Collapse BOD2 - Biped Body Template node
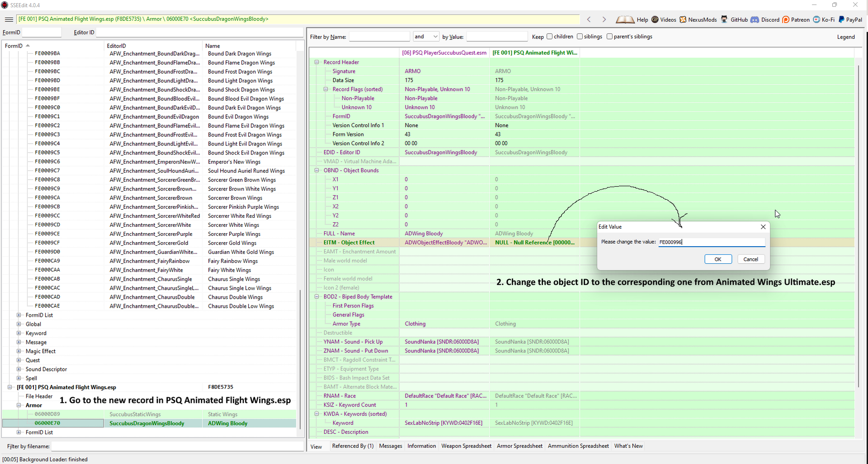Image resolution: width=868 pixels, height=464 pixels. 317,297
